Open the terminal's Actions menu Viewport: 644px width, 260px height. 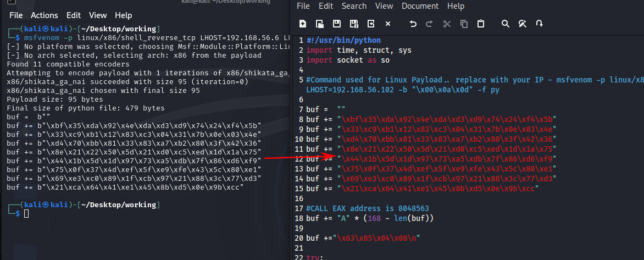coord(45,15)
